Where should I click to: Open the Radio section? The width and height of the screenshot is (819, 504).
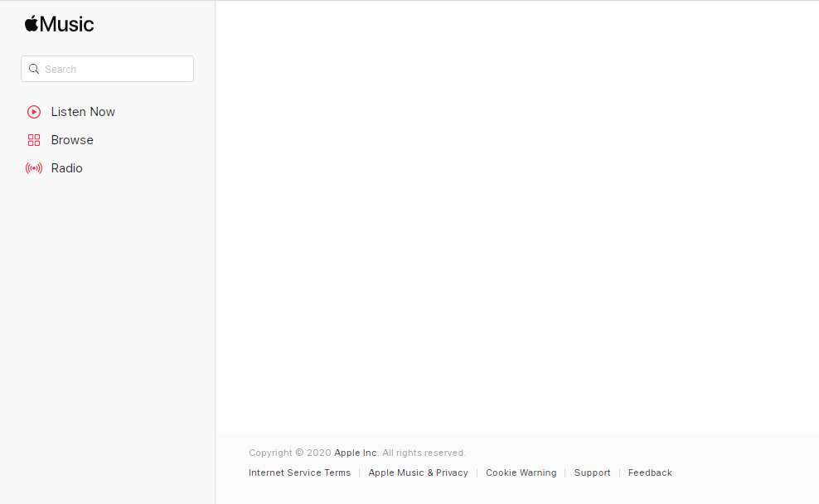click(67, 168)
